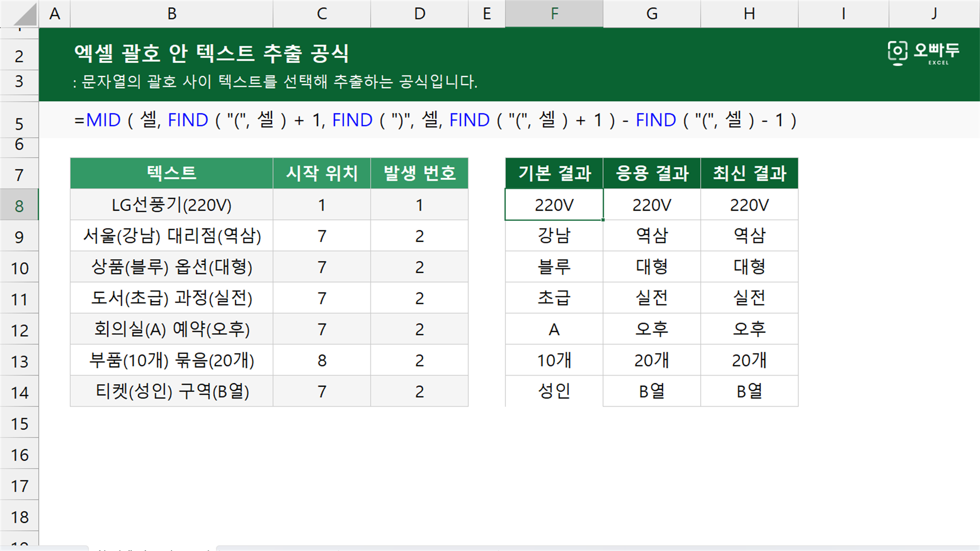Select row 8 header
980x551 pixels.
pos(19,205)
